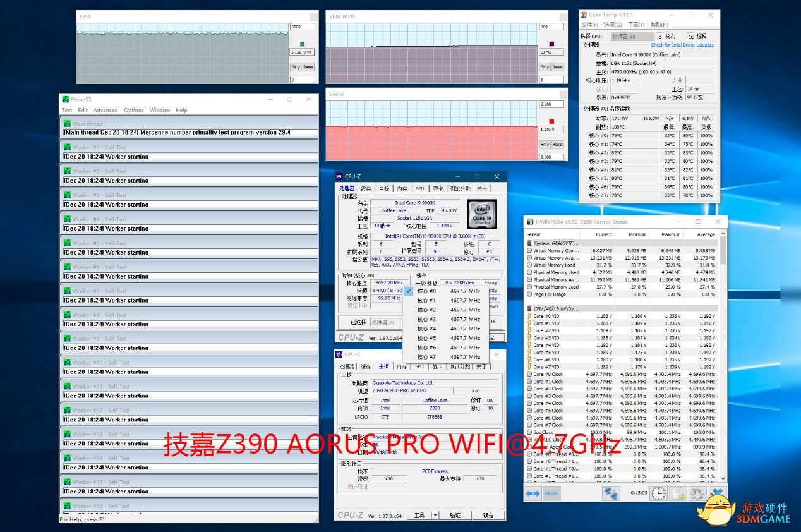801x532 pixels.
Task: Click the HWiNFO network computers icon
Action: pyautogui.click(x=611, y=493)
